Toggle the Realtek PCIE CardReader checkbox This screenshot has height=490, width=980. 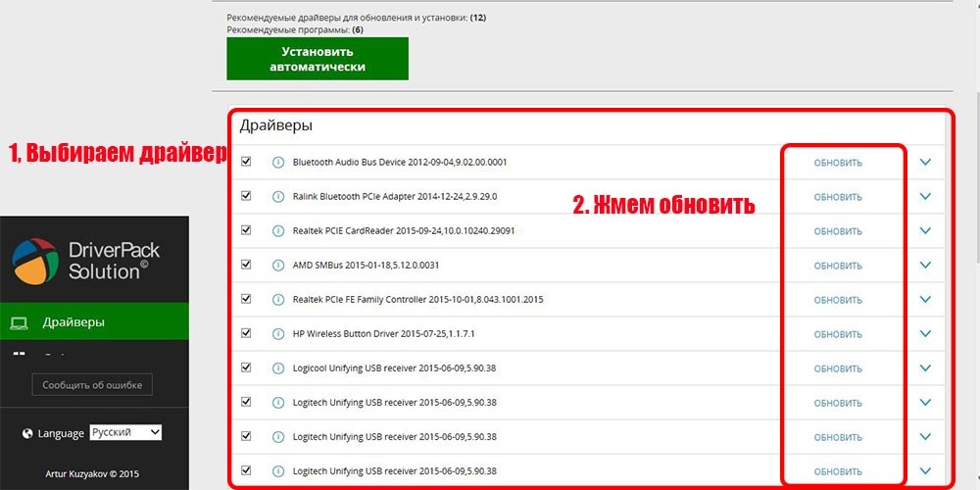click(x=246, y=230)
